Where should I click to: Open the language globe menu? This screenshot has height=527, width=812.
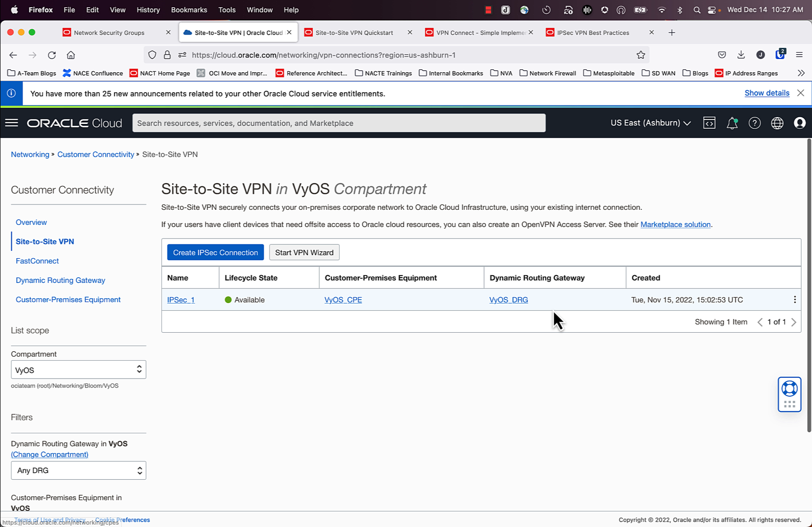point(777,123)
